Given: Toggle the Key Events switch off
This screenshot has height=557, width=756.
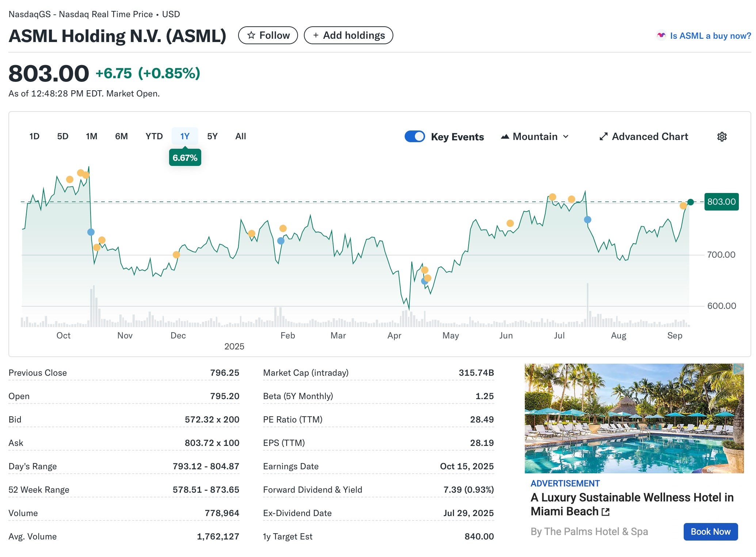Looking at the screenshot, I should coord(415,136).
